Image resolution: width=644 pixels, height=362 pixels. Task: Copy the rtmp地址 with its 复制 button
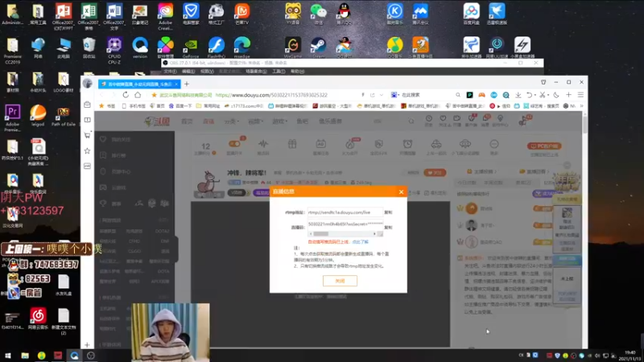point(388,212)
